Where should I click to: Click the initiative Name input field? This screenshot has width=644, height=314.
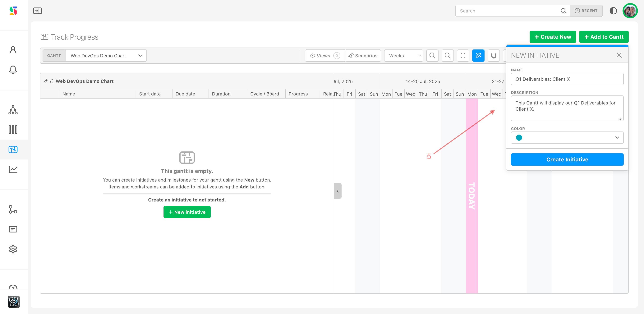coord(567,79)
